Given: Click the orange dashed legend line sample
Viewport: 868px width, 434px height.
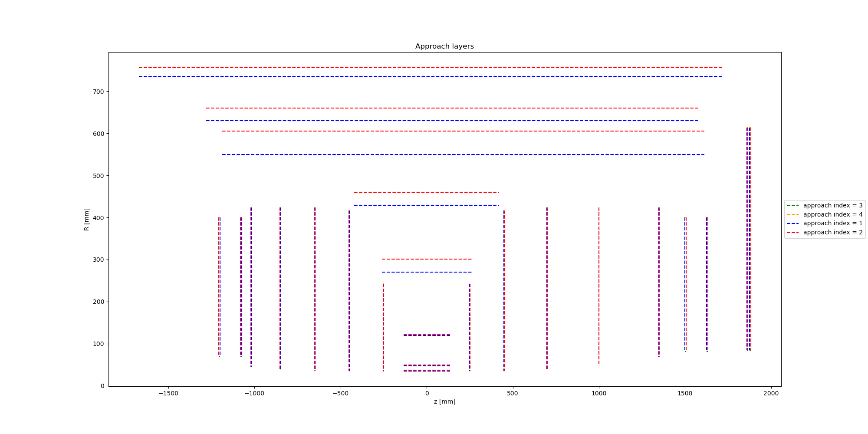Looking at the screenshot, I should tap(792, 214).
